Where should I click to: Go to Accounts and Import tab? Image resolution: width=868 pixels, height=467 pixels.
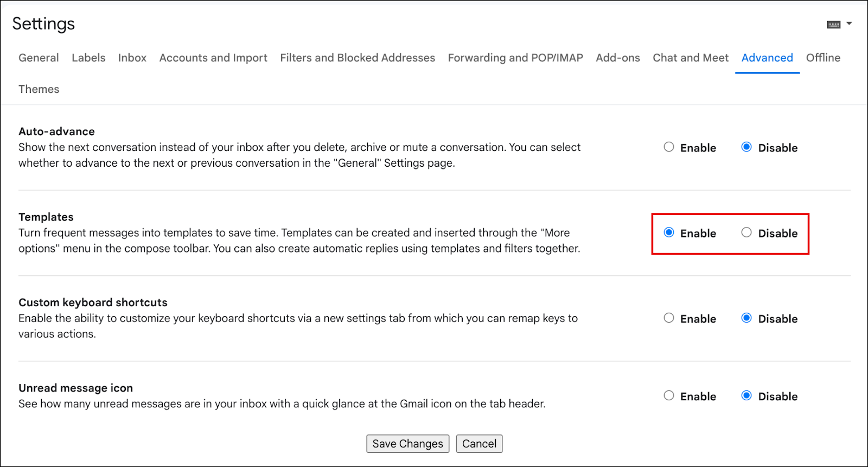pos(213,58)
